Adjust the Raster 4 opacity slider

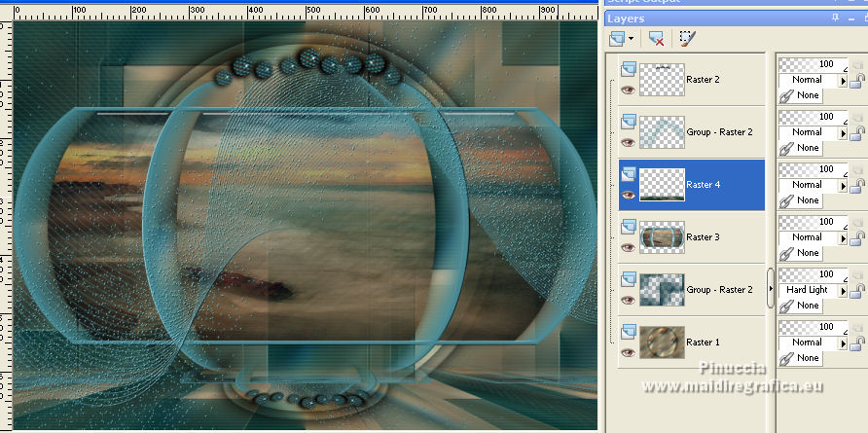(x=814, y=170)
